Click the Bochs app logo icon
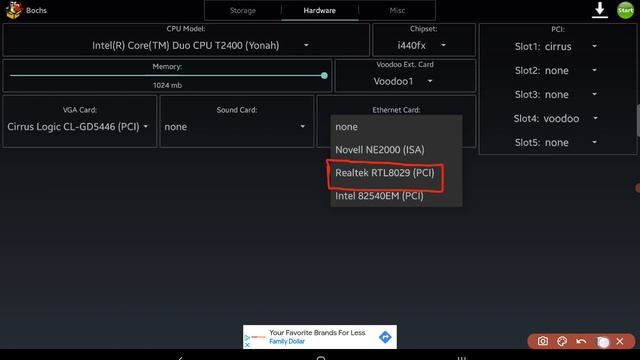This screenshot has width=640, height=360. tap(13, 10)
